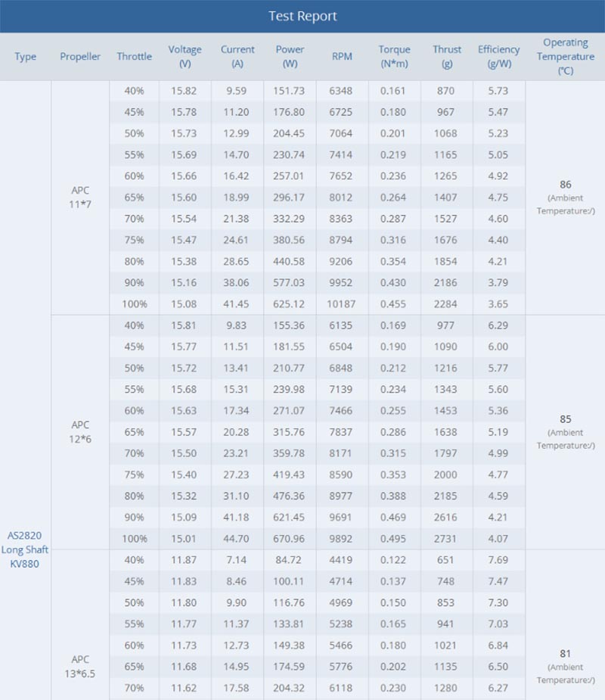Screen dimensions: 605x700
Task: Click the Power (W) header cell
Action: 290,57
